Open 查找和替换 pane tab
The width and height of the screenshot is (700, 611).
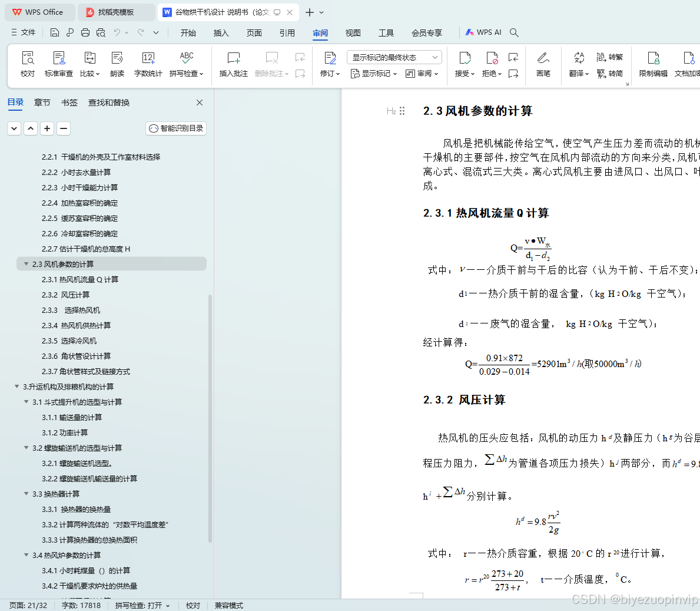coord(109,103)
